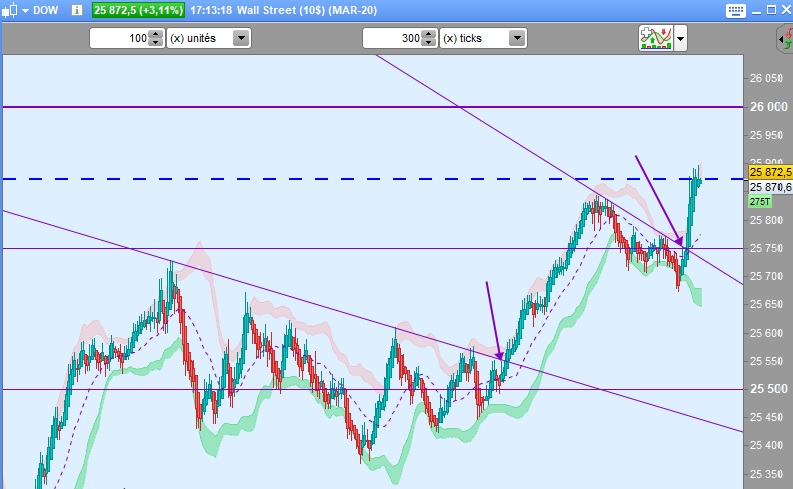The height and width of the screenshot is (489, 793).
Task: Click the 17:13:18 clock time in title bar
Action: tap(210, 10)
